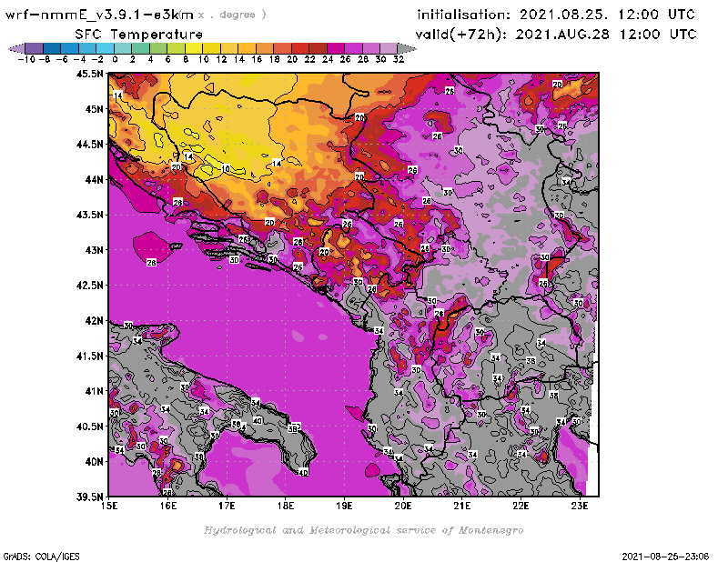
Task: Select the 41N latitude label
Action: 94,391
